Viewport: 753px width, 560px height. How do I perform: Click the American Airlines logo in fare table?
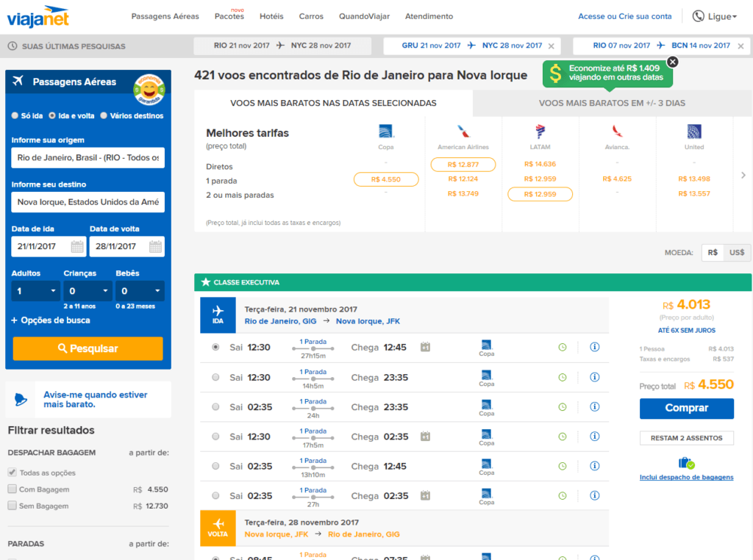tap(463, 131)
